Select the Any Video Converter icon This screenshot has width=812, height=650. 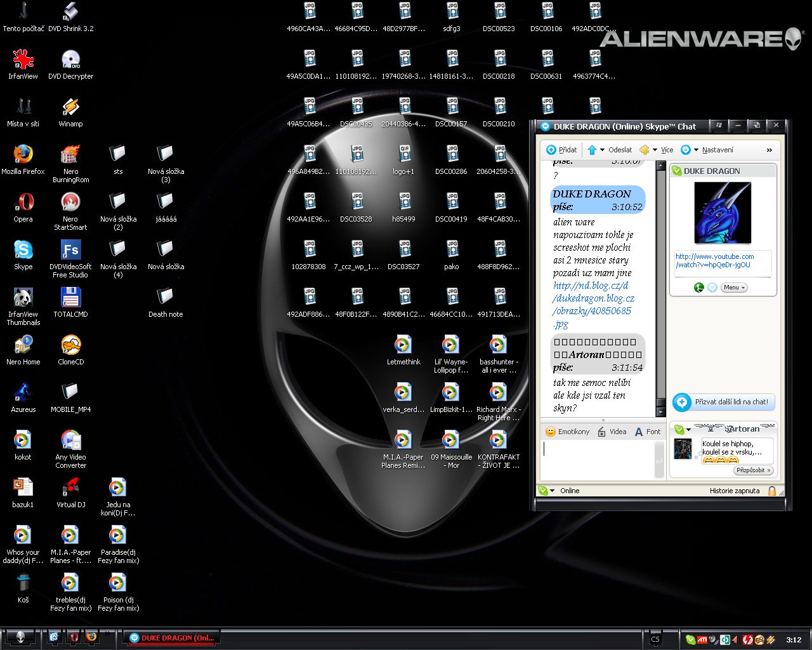pyautogui.click(x=70, y=449)
